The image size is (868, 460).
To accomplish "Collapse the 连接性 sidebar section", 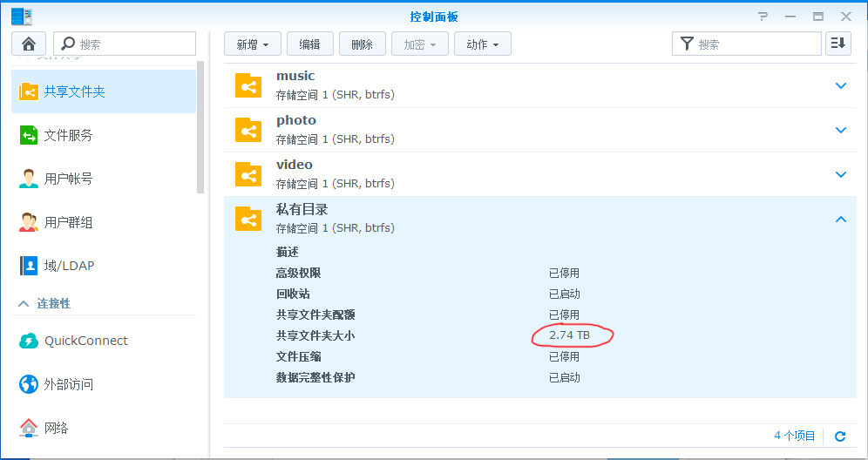I will point(24,303).
